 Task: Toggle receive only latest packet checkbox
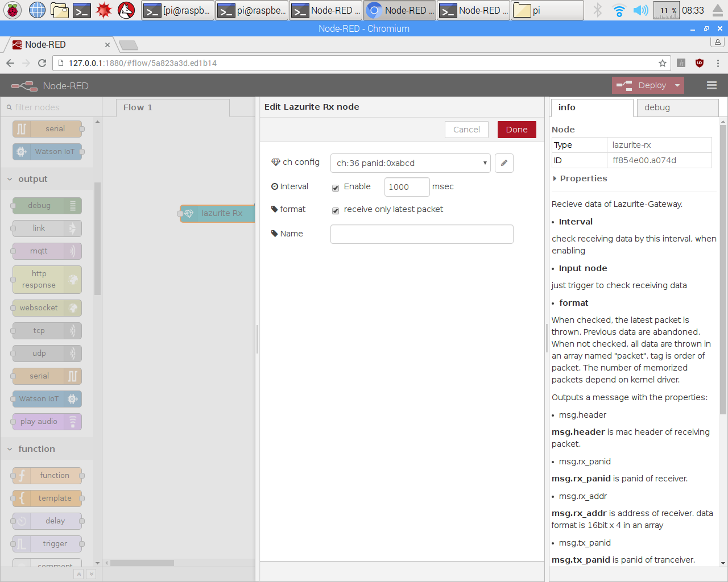336,210
